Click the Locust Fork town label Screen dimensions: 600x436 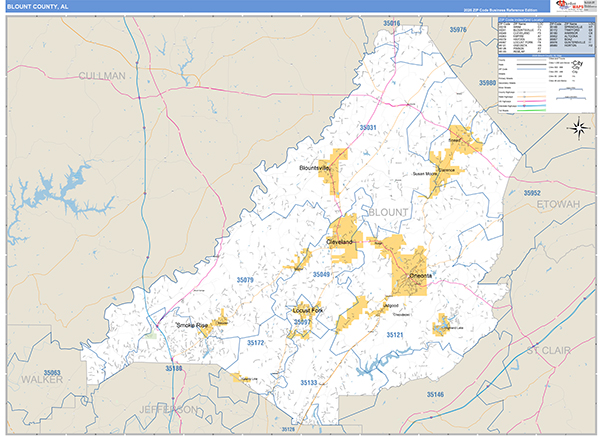pos(308,310)
